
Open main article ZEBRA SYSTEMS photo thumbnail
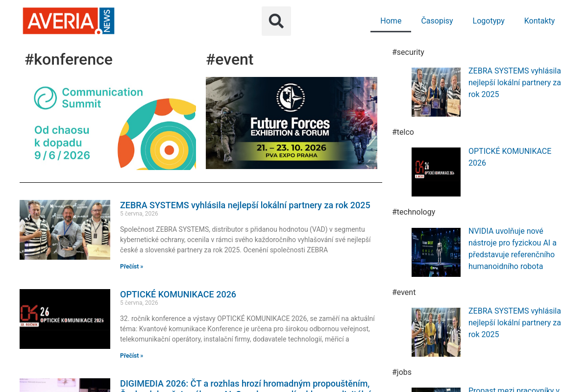pos(65,230)
